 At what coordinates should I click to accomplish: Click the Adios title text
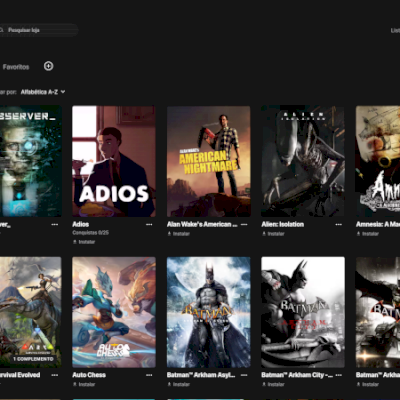pyautogui.click(x=81, y=224)
